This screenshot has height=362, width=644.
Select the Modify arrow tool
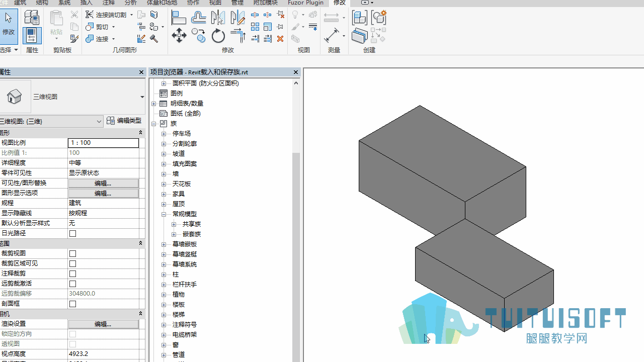(x=9, y=27)
